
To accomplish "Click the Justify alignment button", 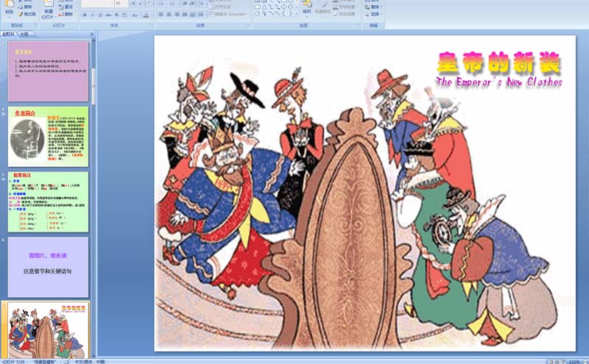I will click(185, 15).
